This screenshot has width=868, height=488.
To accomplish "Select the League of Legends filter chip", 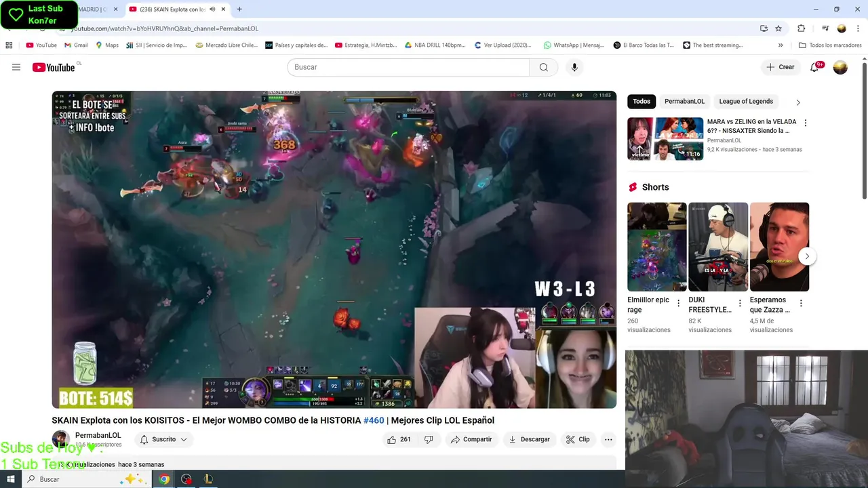I will pyautogui.click(x=746, y=102).
